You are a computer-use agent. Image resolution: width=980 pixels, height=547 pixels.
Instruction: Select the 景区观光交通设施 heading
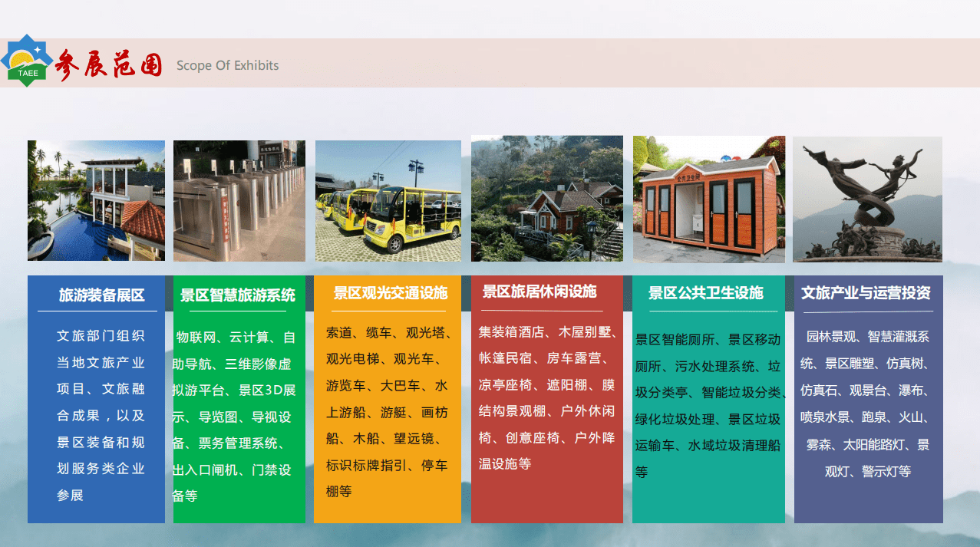[390, 293]
